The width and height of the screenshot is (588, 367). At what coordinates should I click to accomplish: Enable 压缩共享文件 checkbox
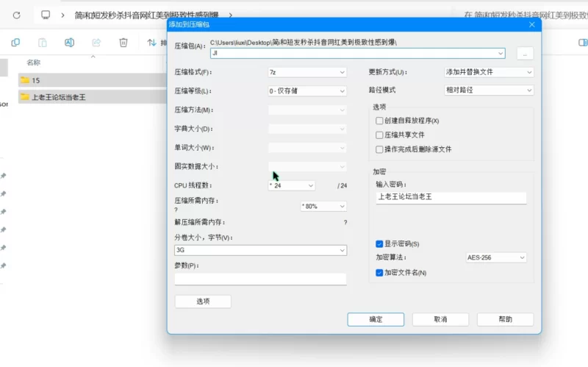pyautogui.click(x=379, y=135)
